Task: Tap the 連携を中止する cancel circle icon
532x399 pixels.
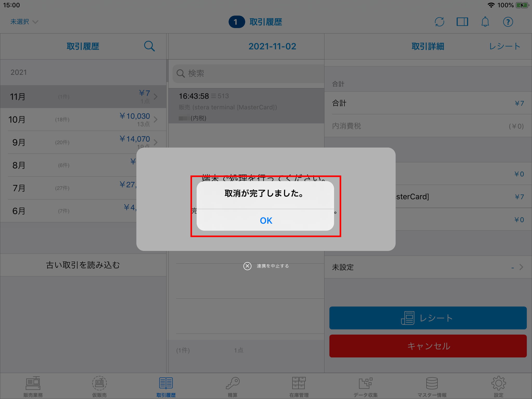Action: click(247, 266)
